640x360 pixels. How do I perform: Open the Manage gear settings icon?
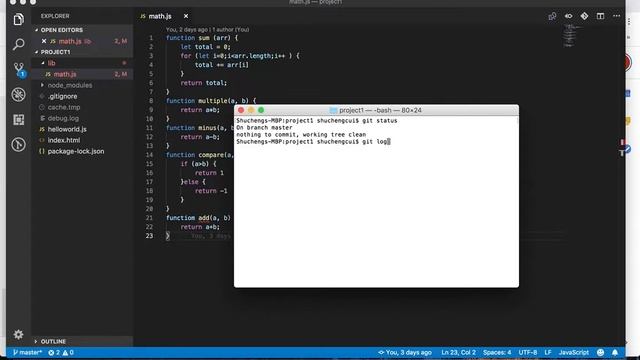[x=18, y=334]
